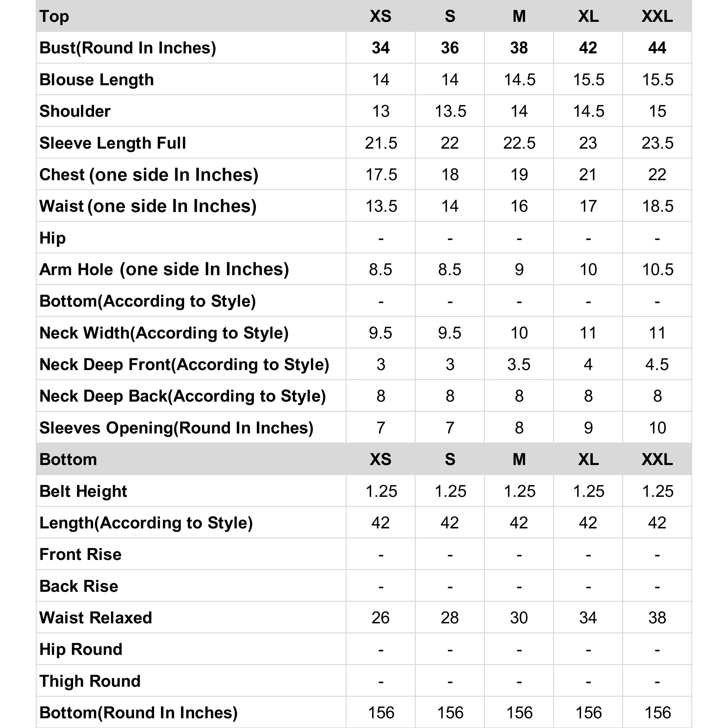Screen dimensions: 728x728
Task: Click the Top section header label
Action: [x=54, y=17]
